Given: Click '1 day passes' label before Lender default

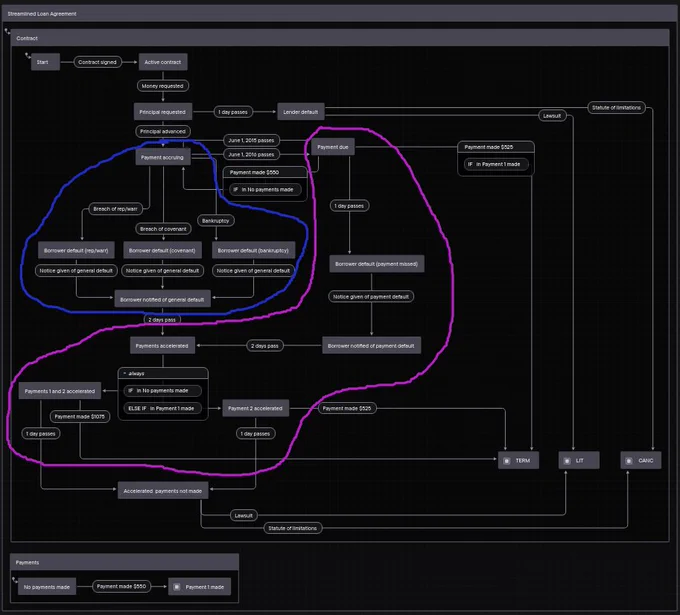Looking at the screenshot, I should [x=233, y=112].
